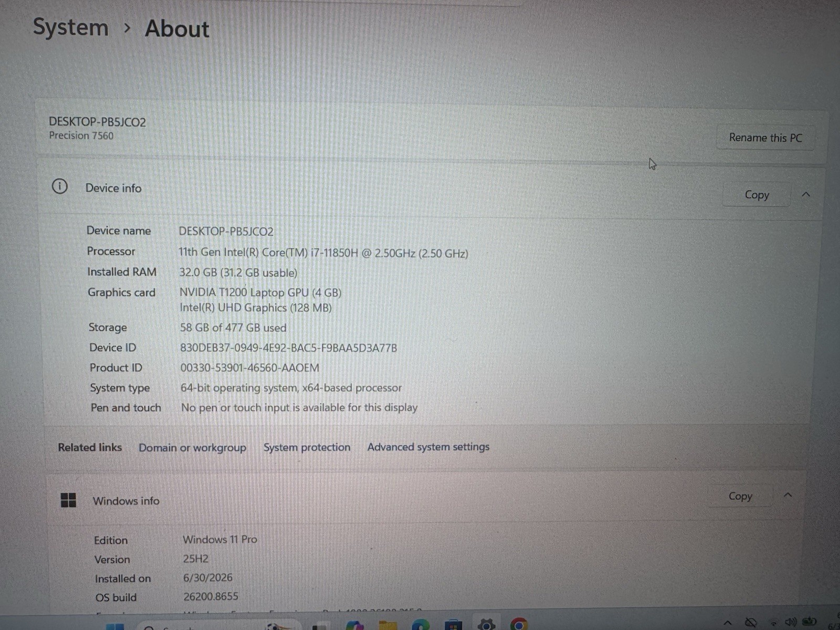Image resolution: width=840 pixels, height=630 pixels.
Task: Click the 'Storage' label
Action: pyautogui.click(x=108, y=328)
